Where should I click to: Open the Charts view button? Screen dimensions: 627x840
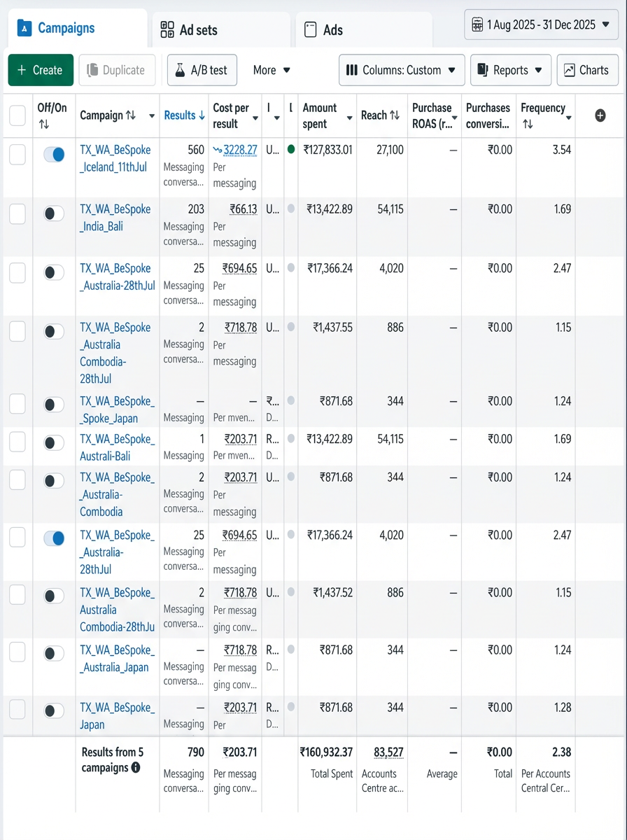[x=587, y=70]
